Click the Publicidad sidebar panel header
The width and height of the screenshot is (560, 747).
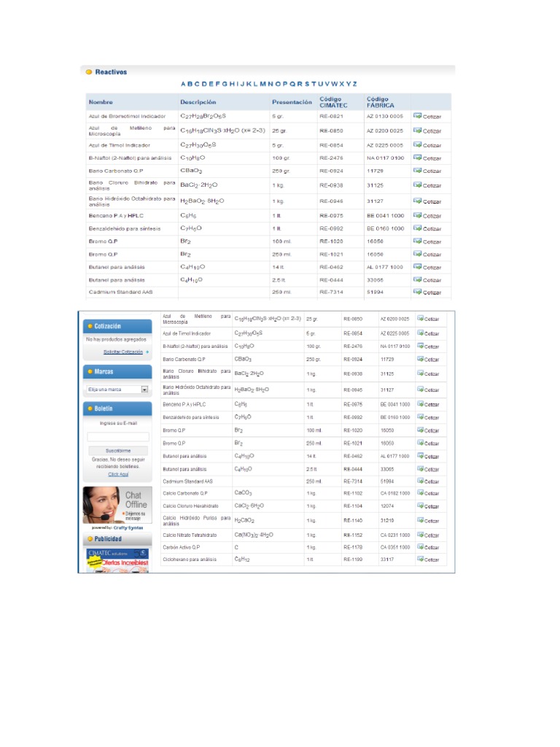(x=117, y=539)
